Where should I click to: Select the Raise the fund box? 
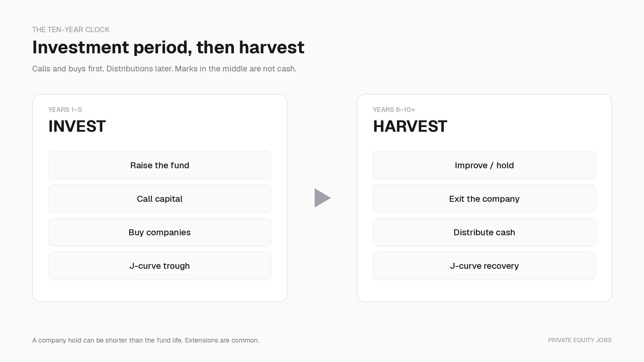(160, 165)
